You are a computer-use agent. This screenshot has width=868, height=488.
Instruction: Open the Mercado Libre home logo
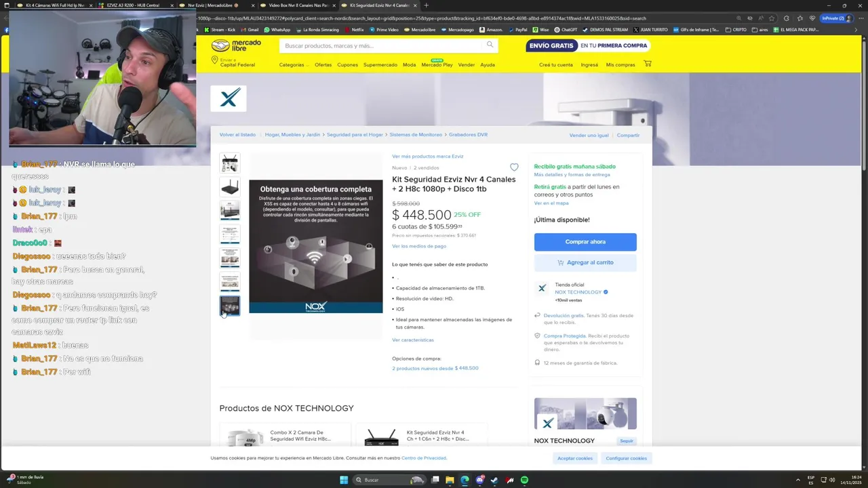(236, 45)
